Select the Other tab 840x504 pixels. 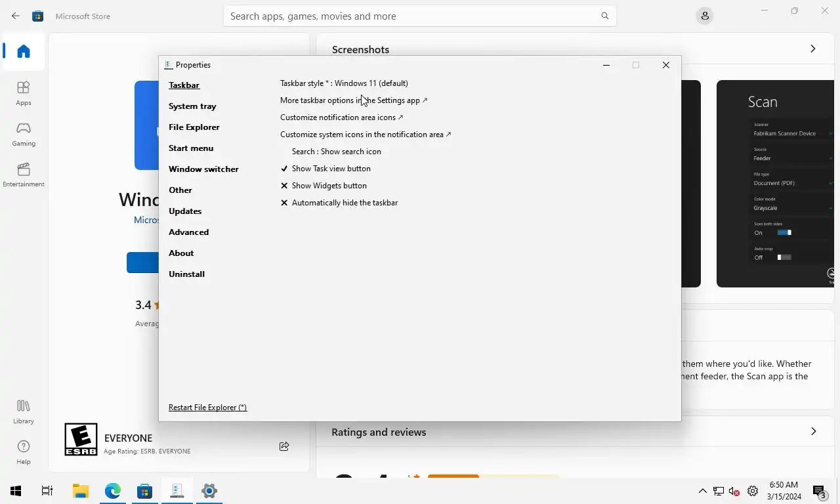coord(180,190)
